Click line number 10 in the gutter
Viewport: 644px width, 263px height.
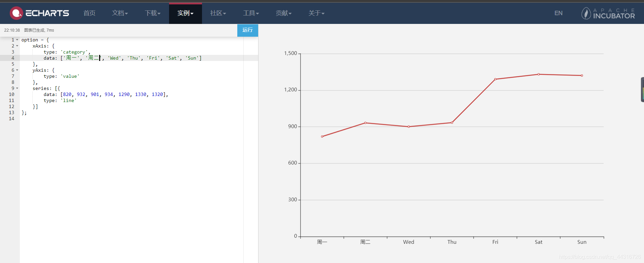click(11, 94)
